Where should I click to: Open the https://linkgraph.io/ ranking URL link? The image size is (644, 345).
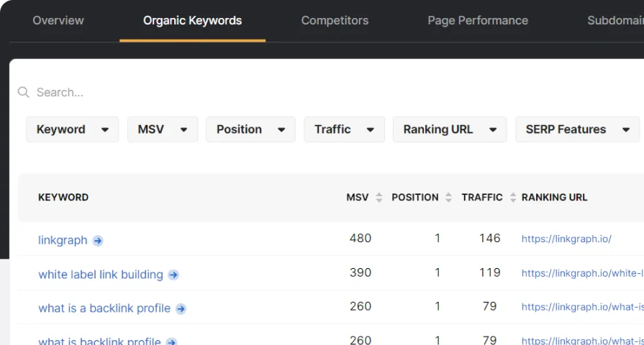tap(566, 239)
